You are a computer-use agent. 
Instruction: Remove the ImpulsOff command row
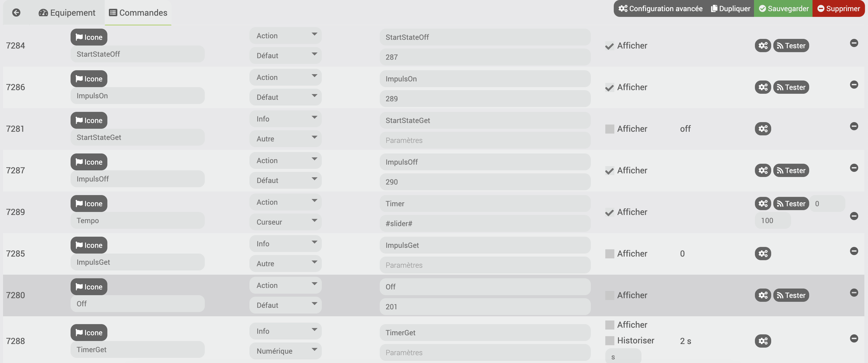tap(854, 168)
